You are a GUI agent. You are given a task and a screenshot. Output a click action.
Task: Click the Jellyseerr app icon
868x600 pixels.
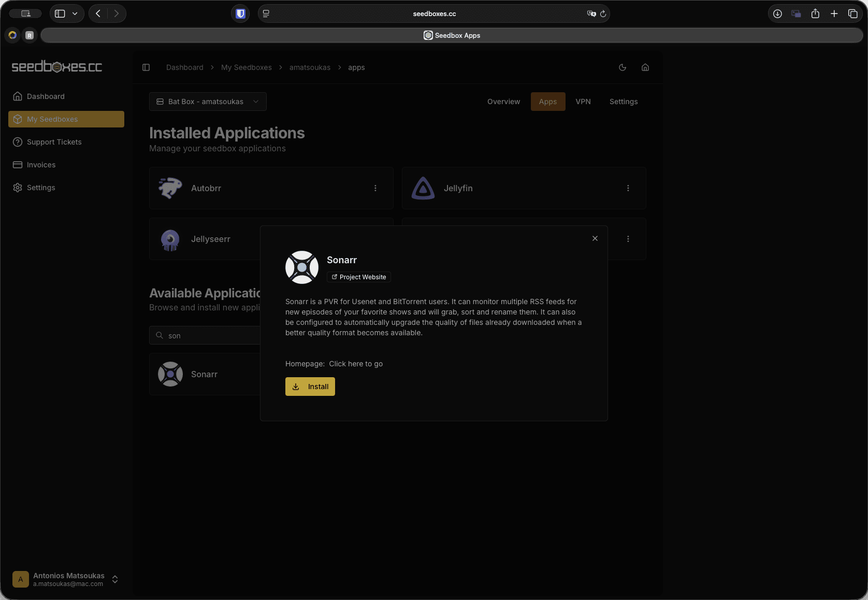[170, 239]
